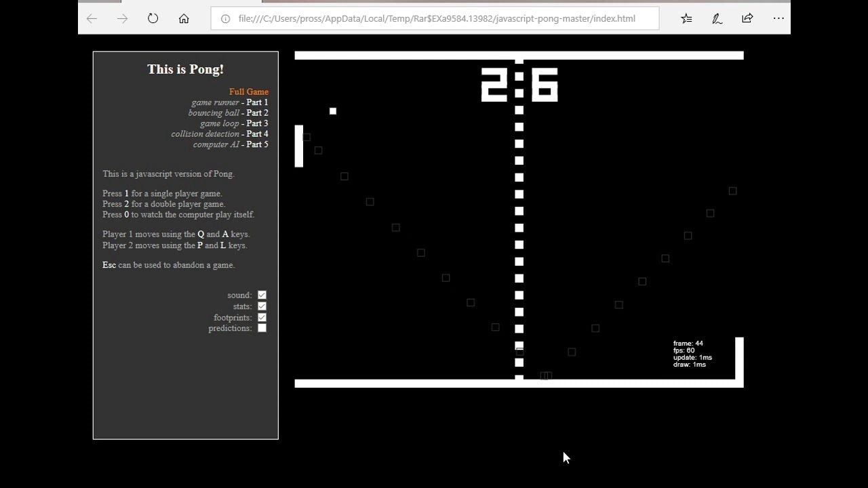Image resolution: width=868 pixels, height=488 pixels.
Task: Click the 'frame: 44' stats line
Action: click(688, 344)
